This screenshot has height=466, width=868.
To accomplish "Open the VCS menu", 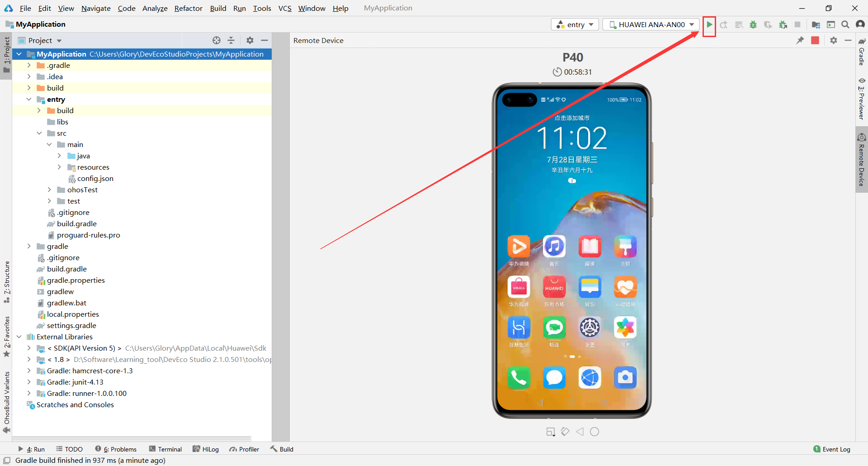I will (x=285, y=8).
